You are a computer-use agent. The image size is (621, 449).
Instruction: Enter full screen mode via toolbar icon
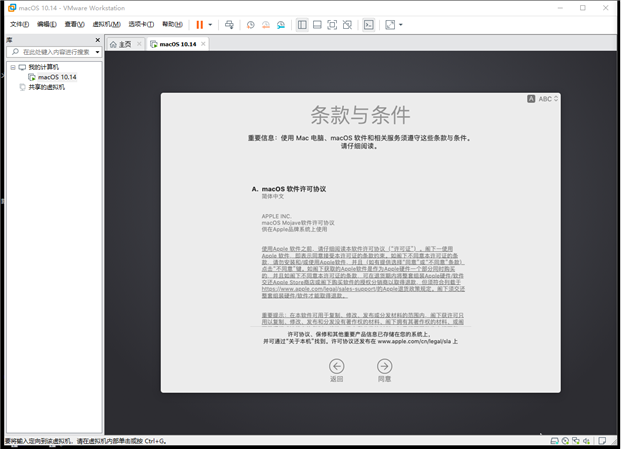[332, 25]
